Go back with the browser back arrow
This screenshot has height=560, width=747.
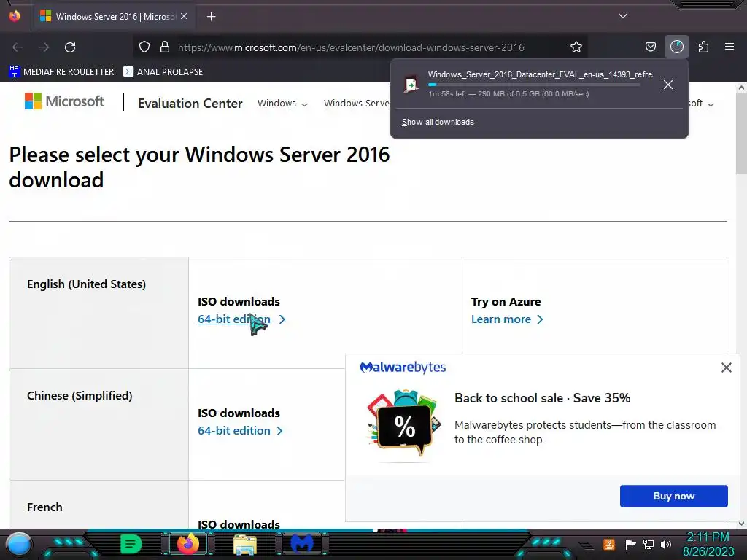pyautogui.click(x=18, y=47)
